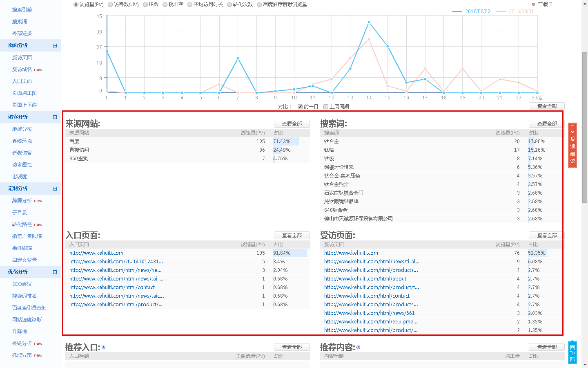Click the 回顶部 back-to-top icon
This screenshot has height=368, width=588.
point(572,352)
